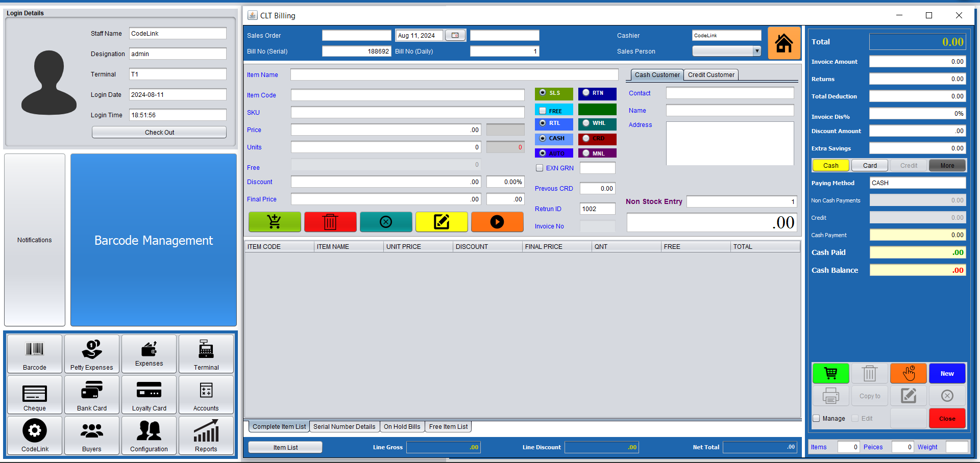Screen dimensions: 980x463
Task: Click the yellow edit item button
Action: 441,222
